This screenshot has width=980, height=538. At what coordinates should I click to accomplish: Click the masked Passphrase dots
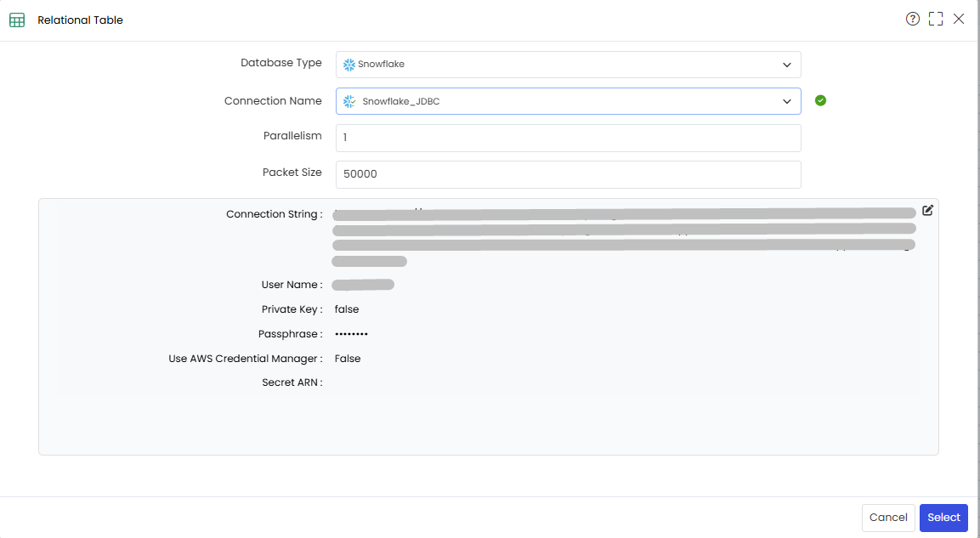pyautogui.click(x=351, y=334)
